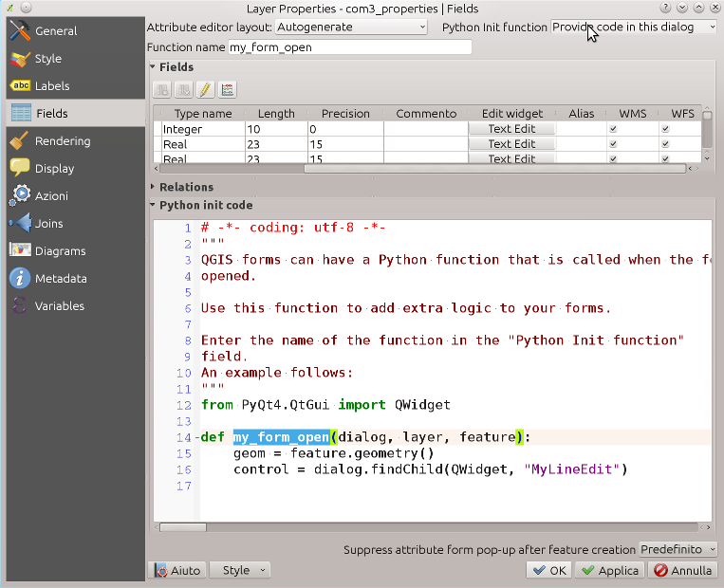
Task: Click the first Real row Precision cell '15'
Action: (x=345, y=144)
